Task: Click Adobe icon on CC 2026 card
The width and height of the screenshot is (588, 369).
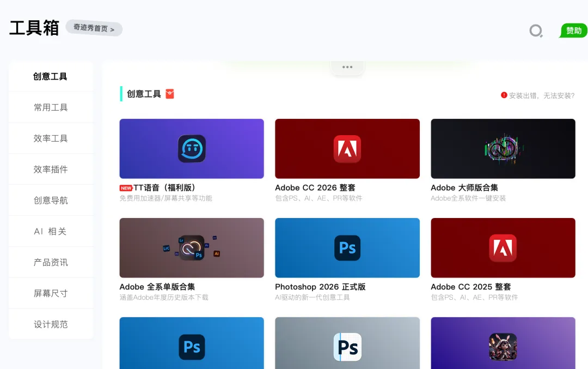Action: tap(347, 149)
